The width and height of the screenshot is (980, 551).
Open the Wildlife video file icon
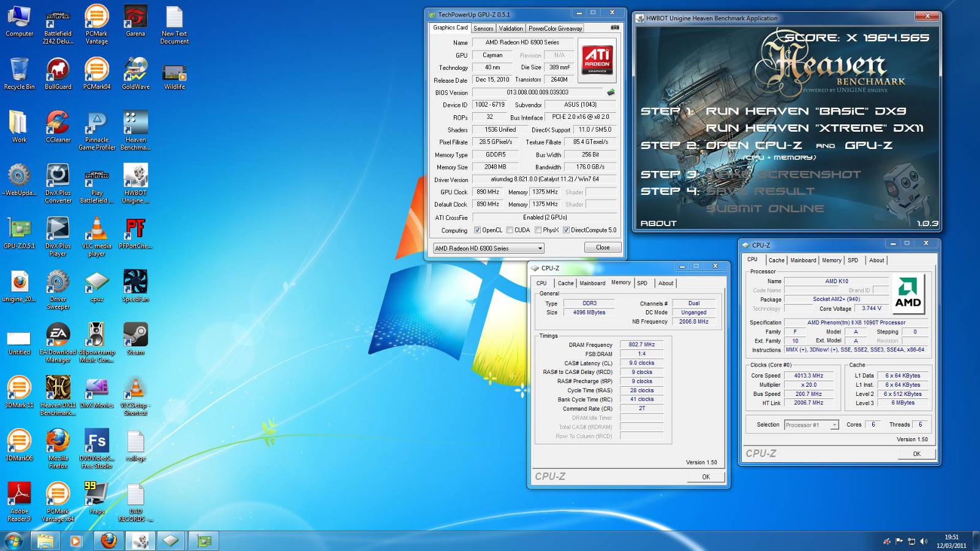pyautogui.click(x=174, y=77)
